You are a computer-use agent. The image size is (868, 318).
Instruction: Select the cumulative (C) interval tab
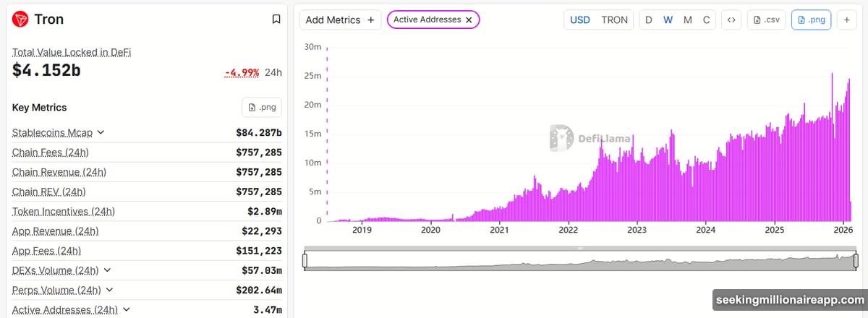pos(706,20)
